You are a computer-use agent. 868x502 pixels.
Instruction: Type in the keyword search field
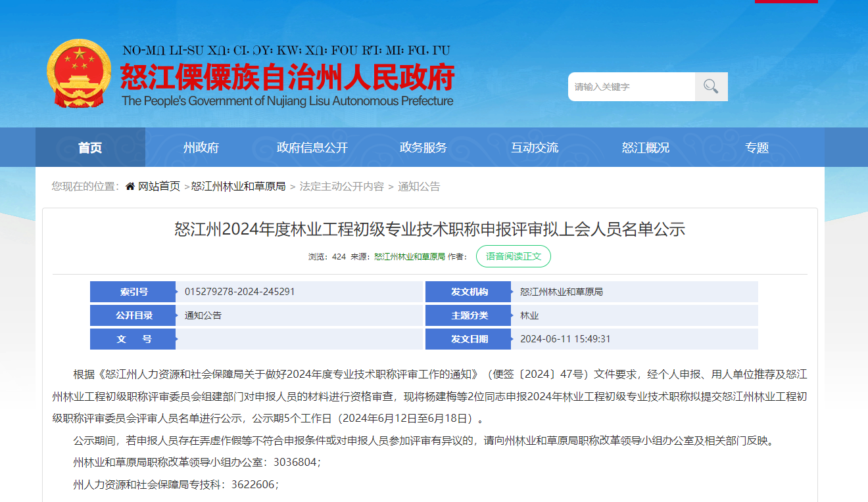[x=631, y=87]
